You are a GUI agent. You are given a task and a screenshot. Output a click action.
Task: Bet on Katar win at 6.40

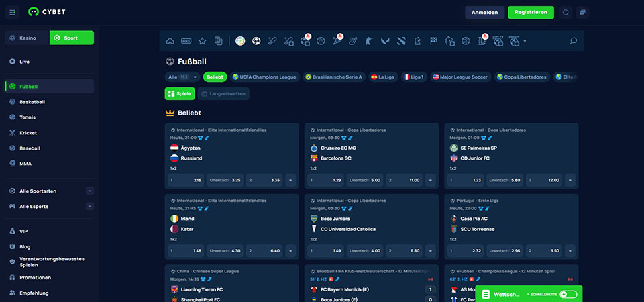pyautogui.click(x=264, y=250)
